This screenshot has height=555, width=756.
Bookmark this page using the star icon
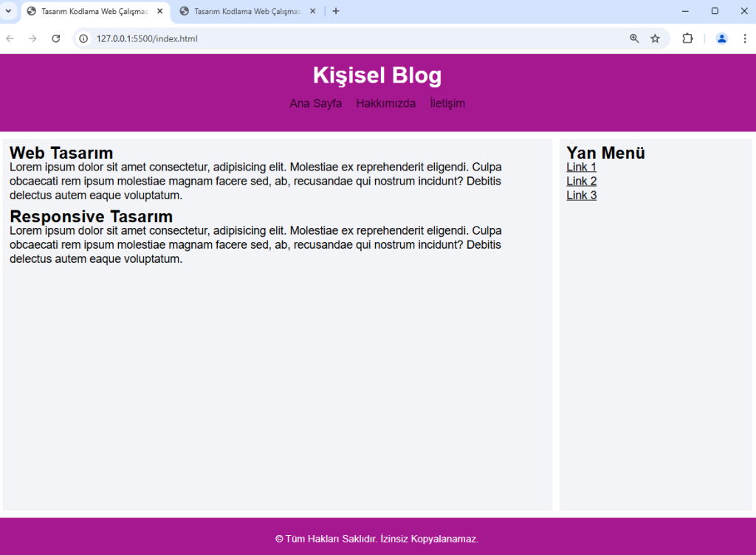[x=655, y=38]
